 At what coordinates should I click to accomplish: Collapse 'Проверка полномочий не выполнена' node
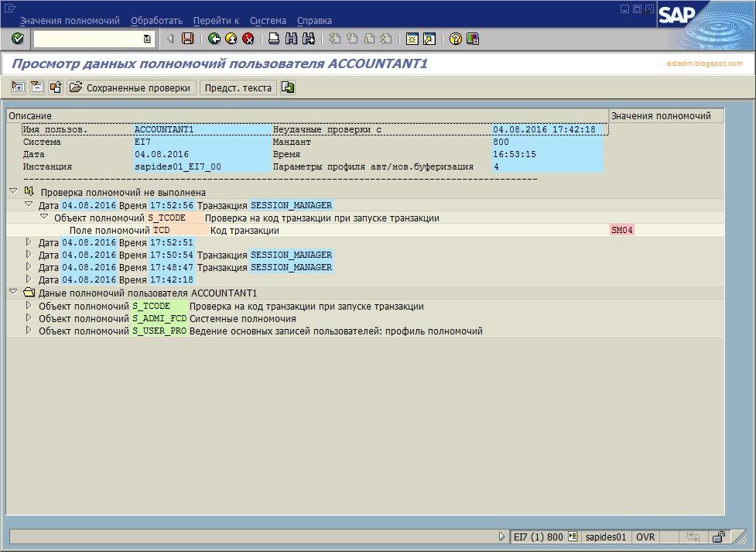click(x=13, y=191)
